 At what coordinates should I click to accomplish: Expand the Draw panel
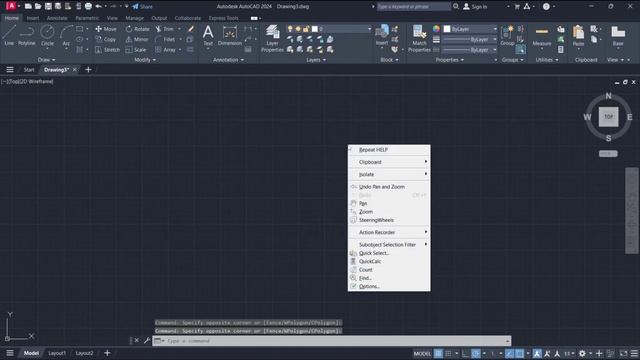click(x=47, y=60)
